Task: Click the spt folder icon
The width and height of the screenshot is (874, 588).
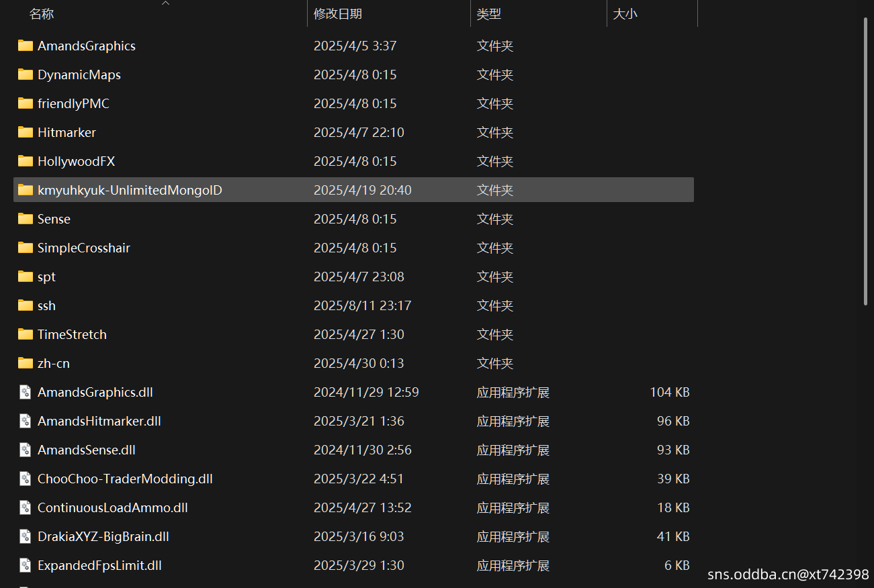Action: [26, 277]
